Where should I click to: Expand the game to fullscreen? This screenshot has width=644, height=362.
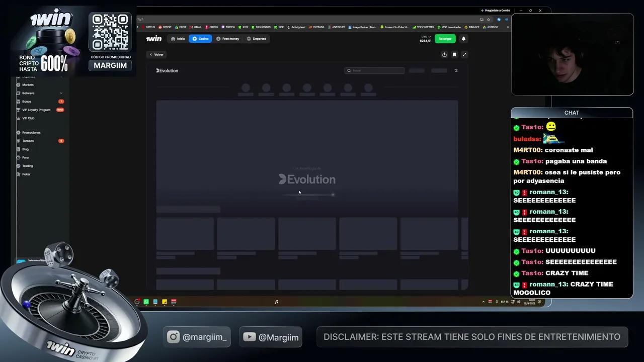(x=464, y=54)
